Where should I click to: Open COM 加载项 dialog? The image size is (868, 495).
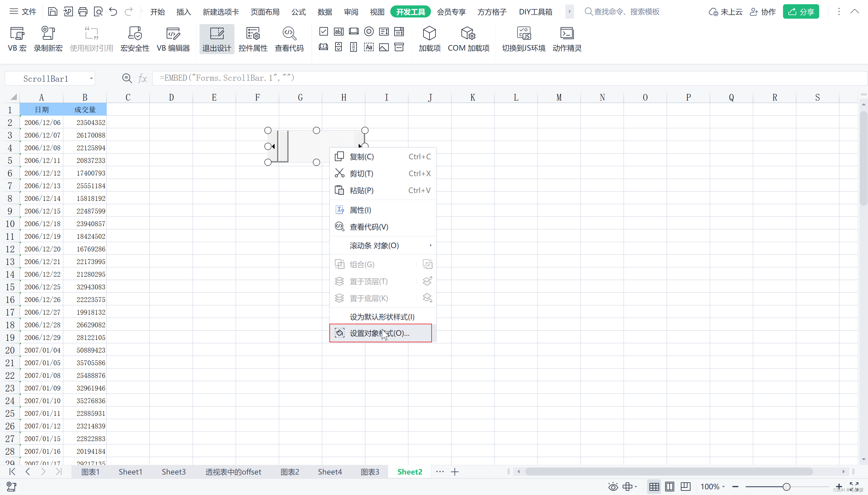(x=469, y=39)
